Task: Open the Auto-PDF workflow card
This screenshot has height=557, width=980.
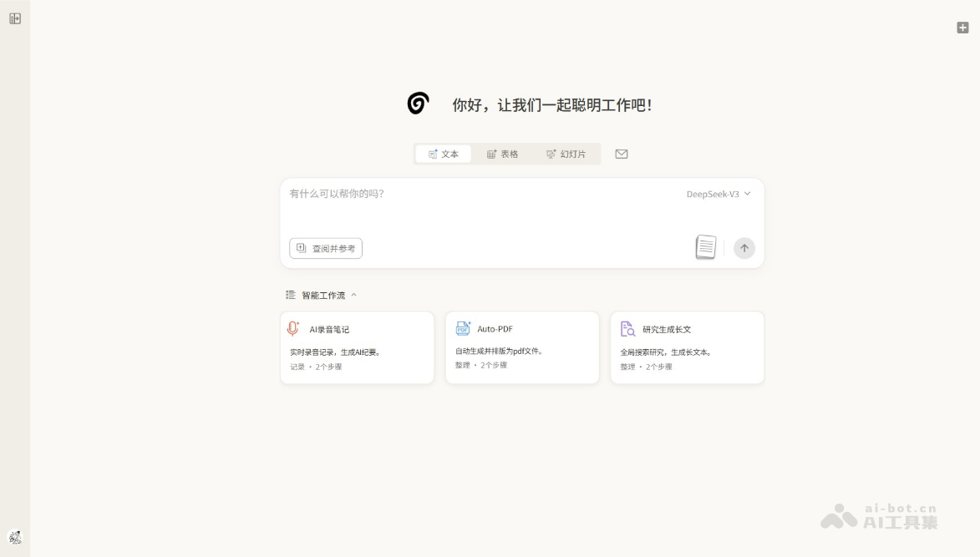Action: (x=522, y=347)
